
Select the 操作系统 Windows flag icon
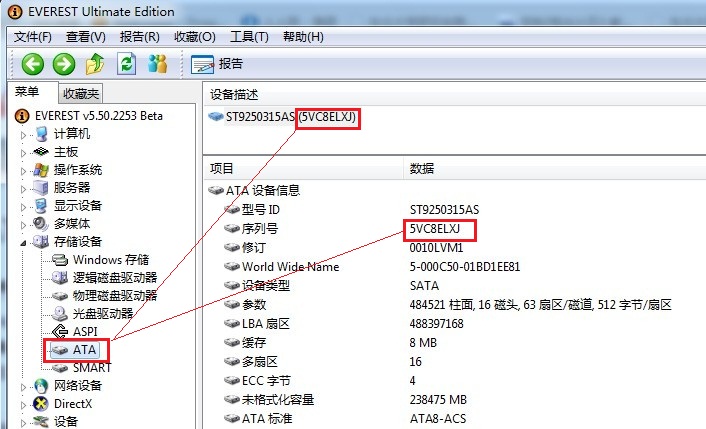41,170
